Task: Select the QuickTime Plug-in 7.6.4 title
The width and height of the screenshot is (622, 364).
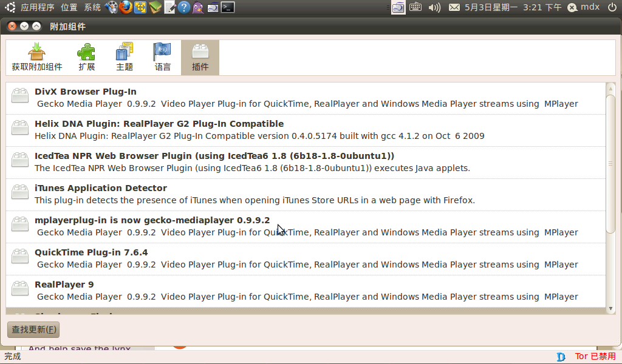Action: pyautogui.click(x=91, y=252)
